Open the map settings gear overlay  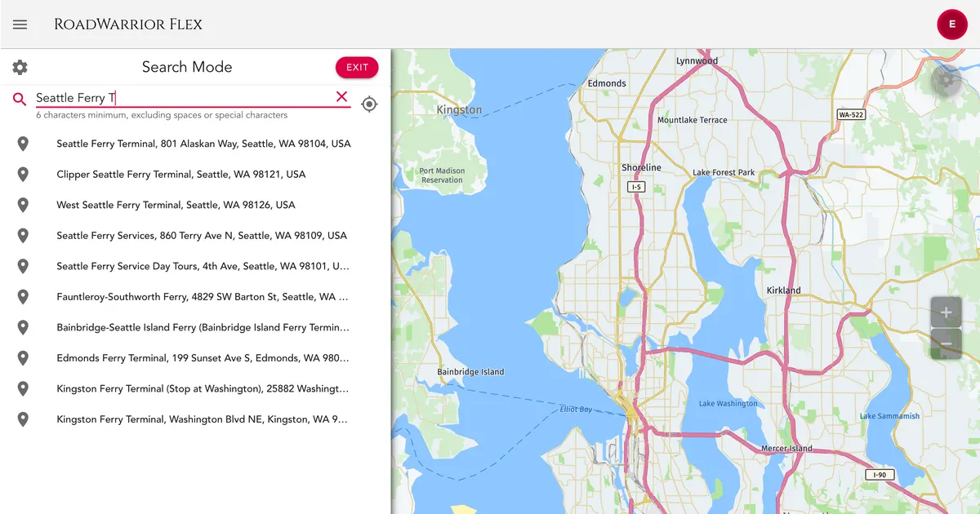tap(947, 80)
